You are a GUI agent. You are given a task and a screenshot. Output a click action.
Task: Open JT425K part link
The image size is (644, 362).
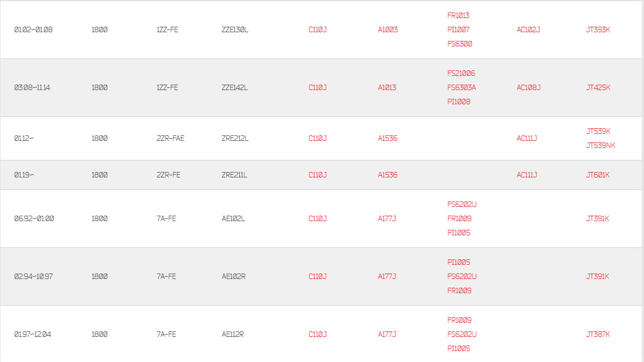(598, 87)
